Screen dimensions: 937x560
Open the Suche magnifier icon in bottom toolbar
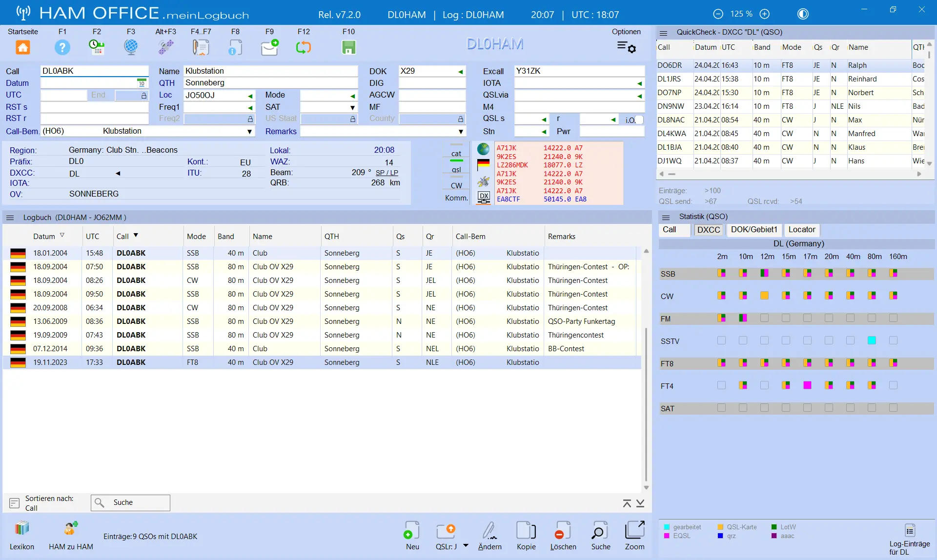pyautogui.click(x=600, y=531)
